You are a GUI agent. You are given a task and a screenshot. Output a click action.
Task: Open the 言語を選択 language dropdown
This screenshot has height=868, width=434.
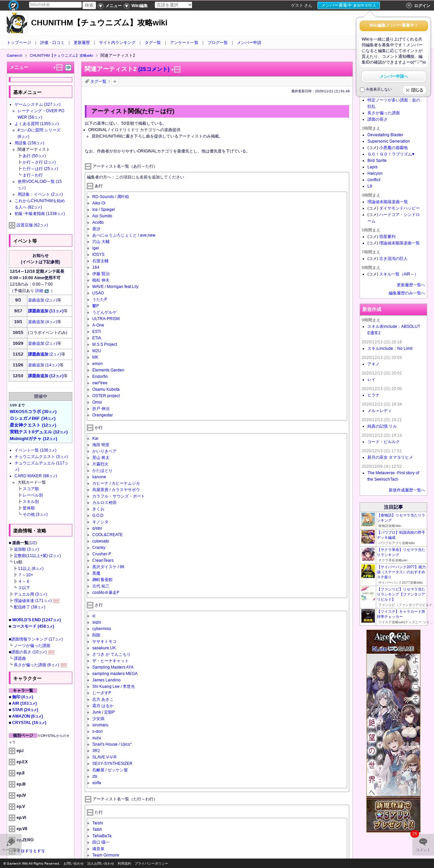coord(173,5)
